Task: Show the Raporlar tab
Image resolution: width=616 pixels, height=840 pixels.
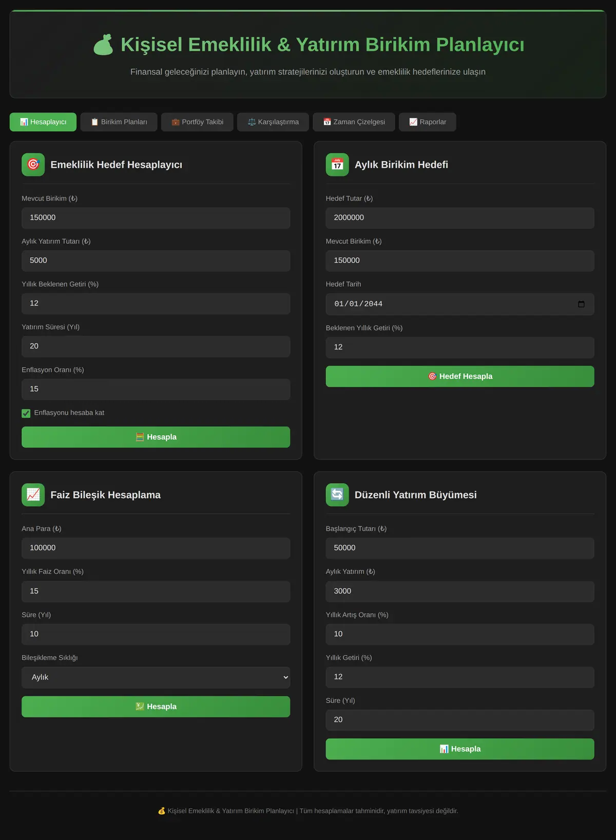Action: (428, 122)
